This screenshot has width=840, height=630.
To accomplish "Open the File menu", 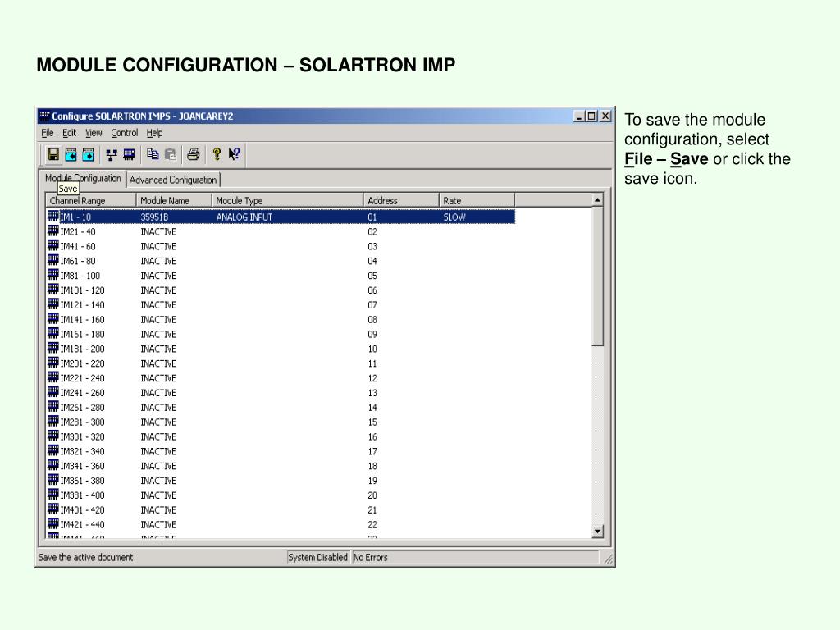I will coord(47,133).
